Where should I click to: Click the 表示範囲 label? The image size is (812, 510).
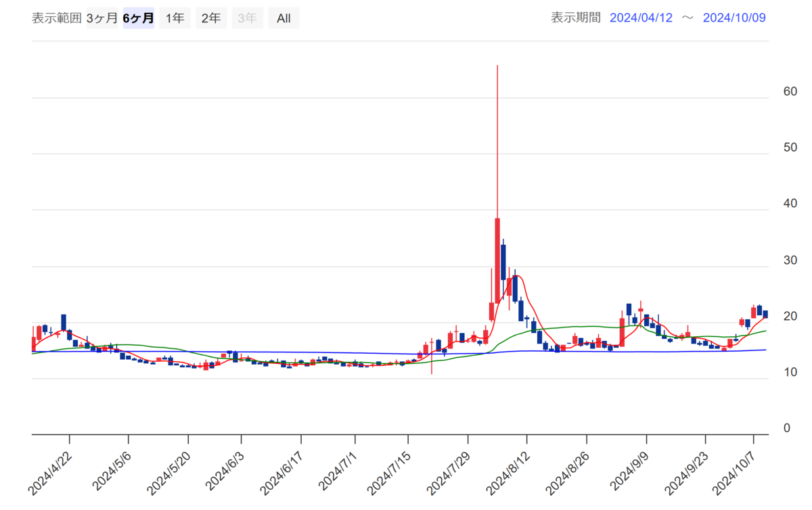tap(56, 18)
